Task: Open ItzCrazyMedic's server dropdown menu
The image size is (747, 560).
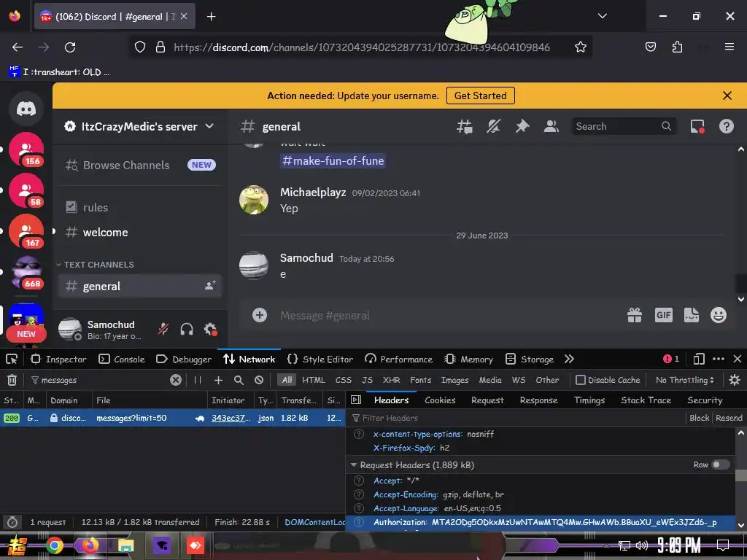Action: [x=139, y=127]
